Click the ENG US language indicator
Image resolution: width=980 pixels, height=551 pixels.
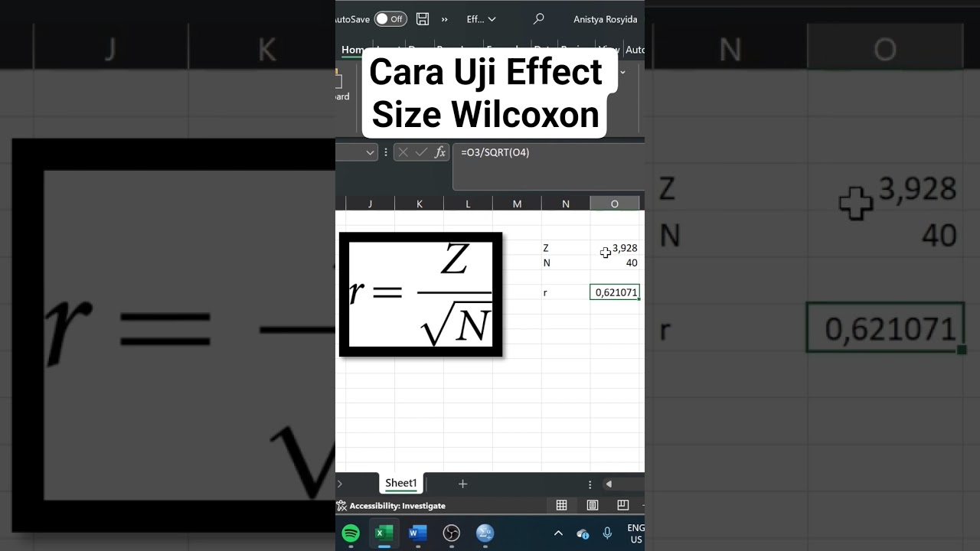[635, 533]
